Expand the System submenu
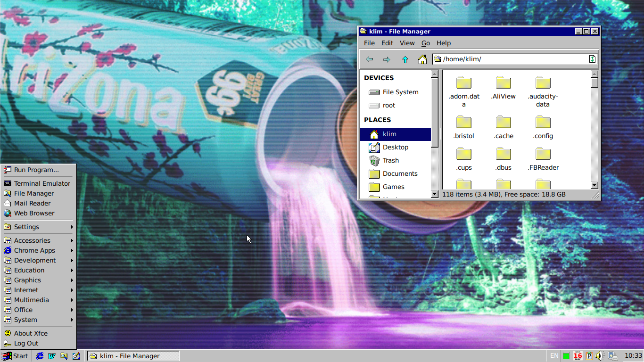Viewport: 644px width, 362px height. click(39, 320)
